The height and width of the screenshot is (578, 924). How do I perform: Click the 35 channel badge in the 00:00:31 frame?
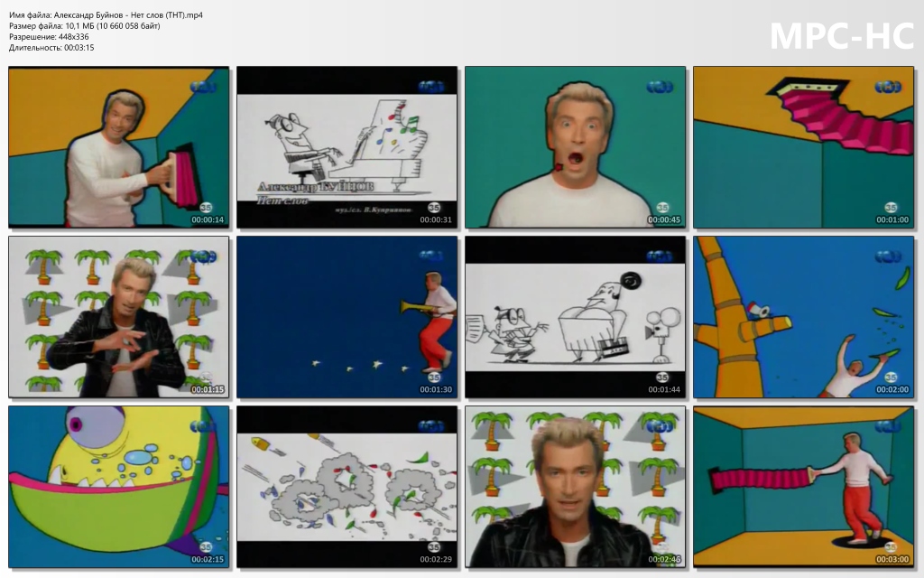(x=434, y=208)
